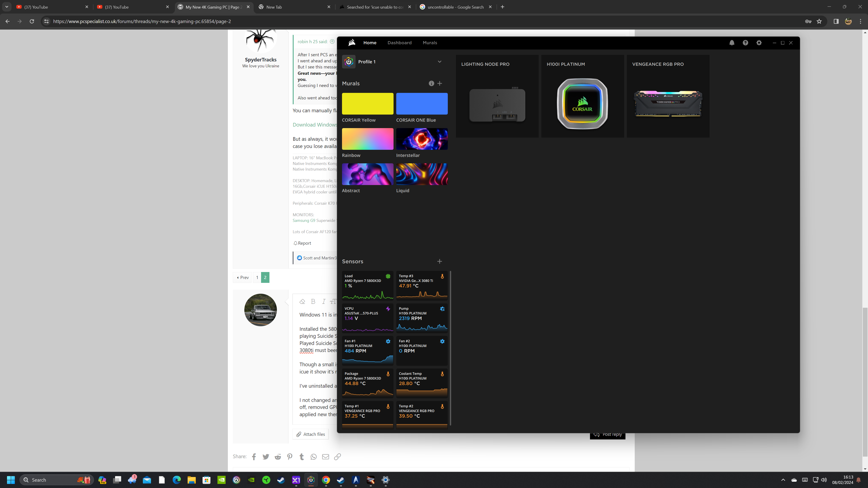This screenshot has width=868, height=488.
Task: Share the thread on Facebook
Action: point(254,457)
